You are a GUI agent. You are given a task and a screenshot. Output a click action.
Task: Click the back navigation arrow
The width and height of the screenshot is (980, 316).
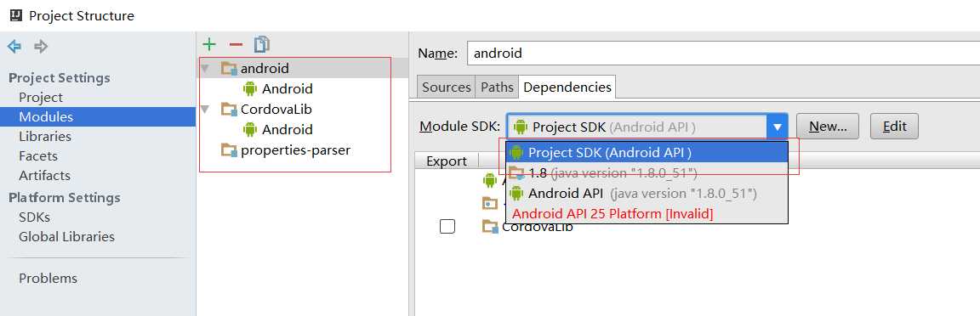coord(14,46)
